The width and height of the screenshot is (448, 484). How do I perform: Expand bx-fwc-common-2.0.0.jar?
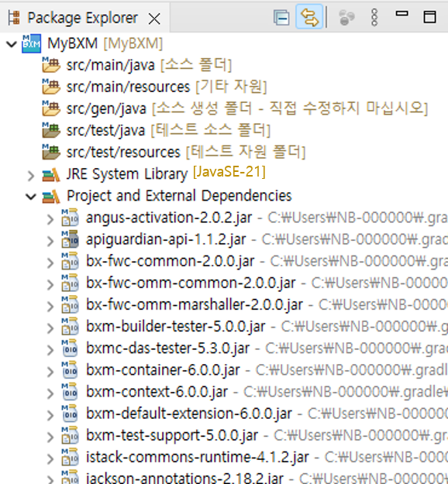50,263
